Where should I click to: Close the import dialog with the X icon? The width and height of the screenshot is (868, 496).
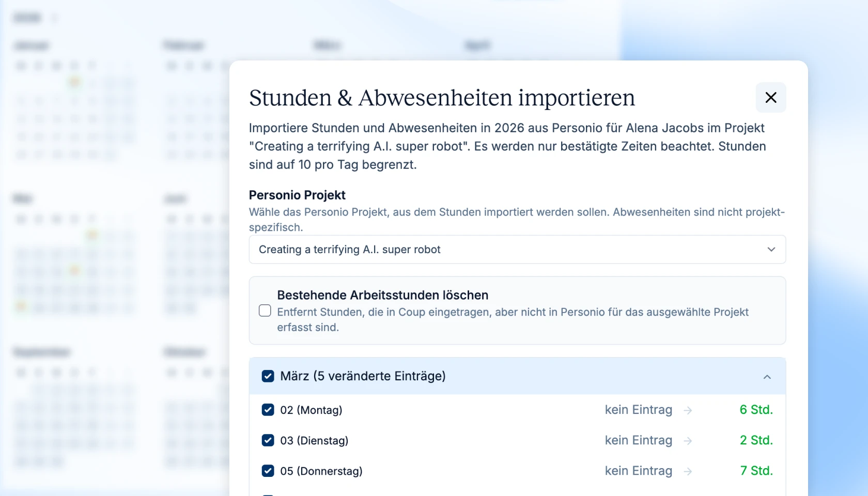(x=770, y=98)
